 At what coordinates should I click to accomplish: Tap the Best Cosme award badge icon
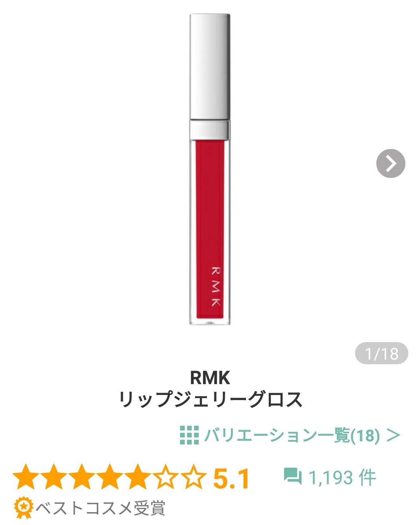click(23, 507)
